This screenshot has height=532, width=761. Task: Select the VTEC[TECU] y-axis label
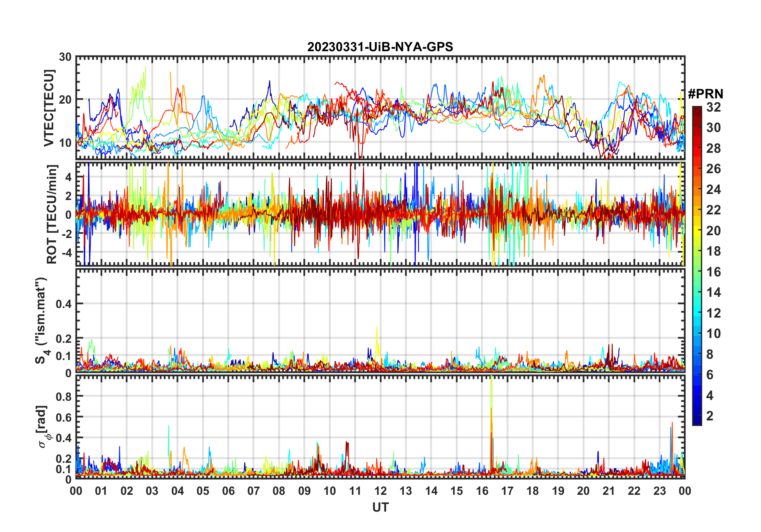(49, 108)
